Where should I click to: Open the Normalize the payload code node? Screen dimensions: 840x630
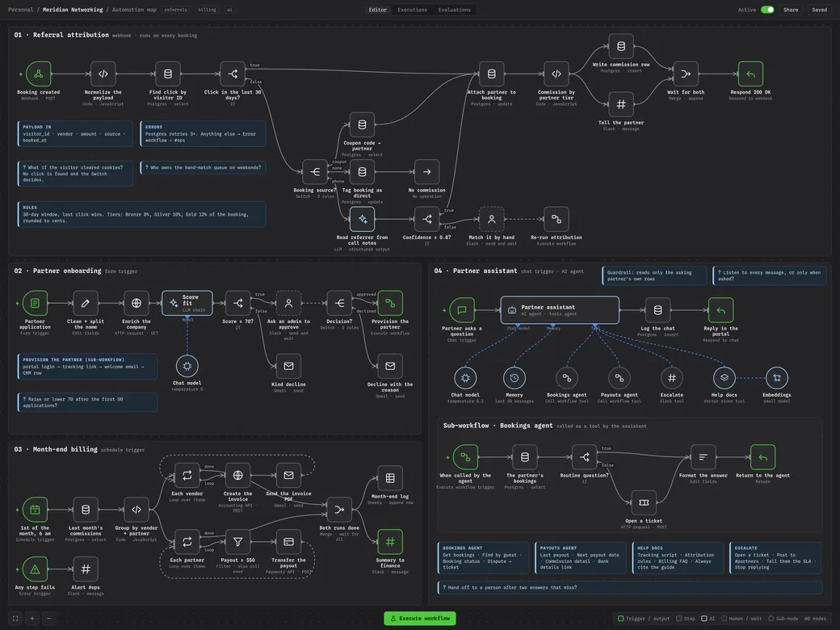(103, 74)
